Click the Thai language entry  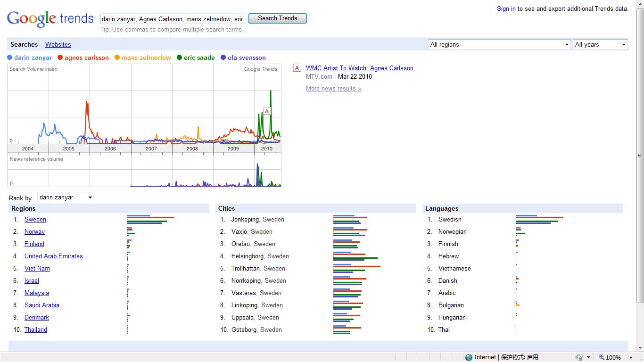[444, 329]
